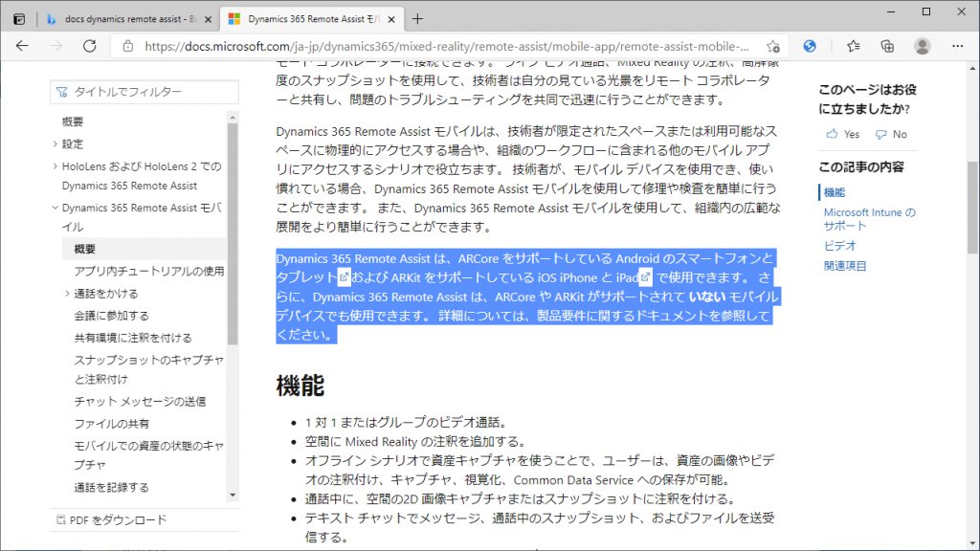The image size is (980, 551).
Task: Reload the current page
Action: pyautogui.click(x=90, y=46)
